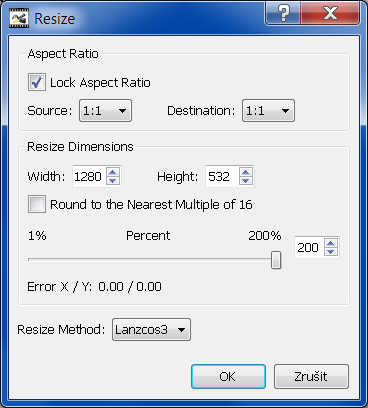Click the question mark help button
The height and width of the screenshot is (408, 368).
click(283, 13)
